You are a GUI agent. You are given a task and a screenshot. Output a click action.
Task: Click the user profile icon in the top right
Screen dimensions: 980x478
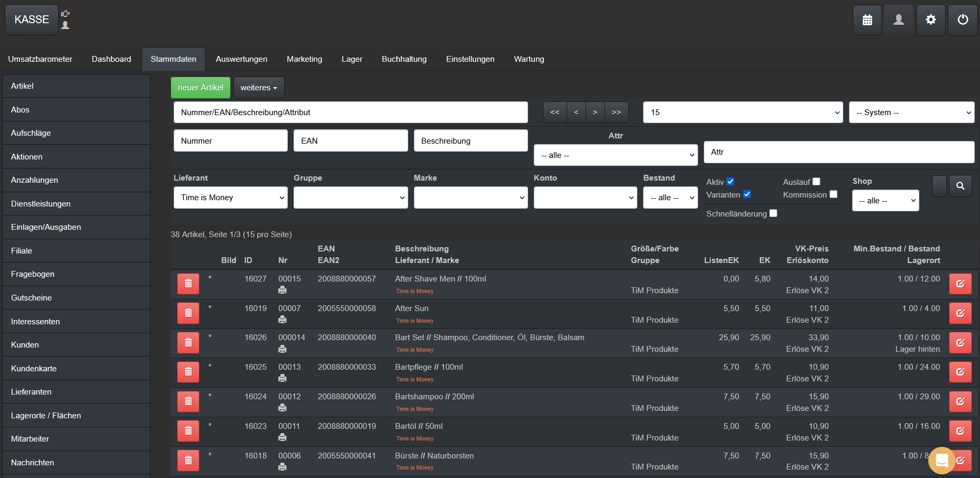899,20
